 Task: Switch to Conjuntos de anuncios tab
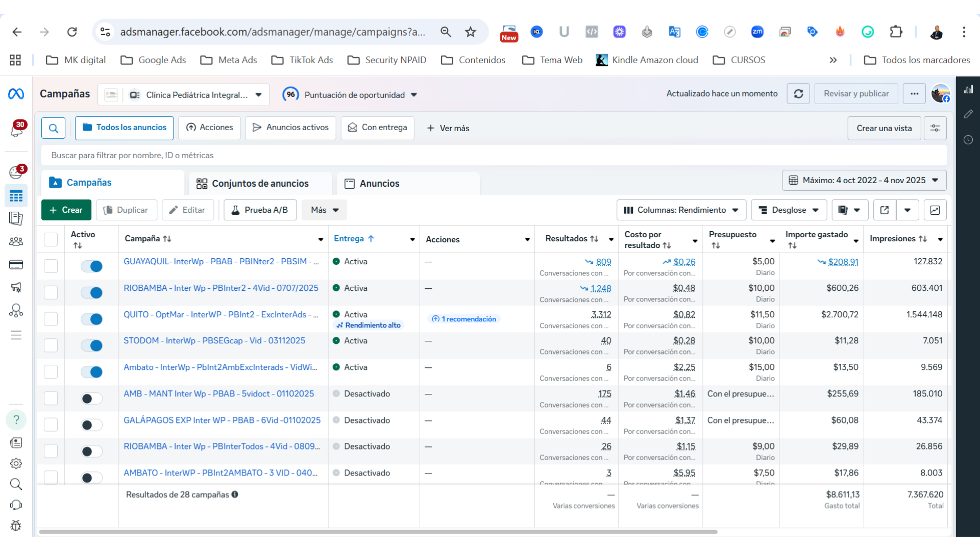[x=260, y=184]
